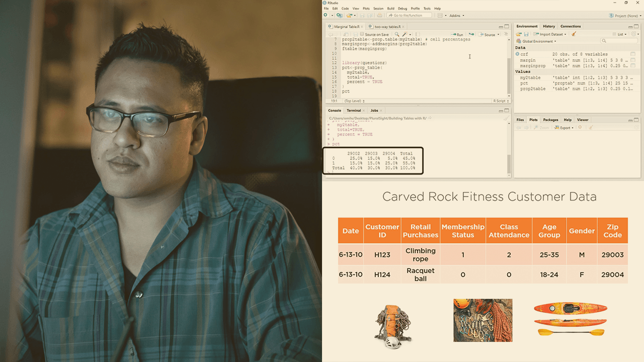The image size is (644, 362).
Task: Click the refresh icon in Environment pane
Action: (633, 34)
